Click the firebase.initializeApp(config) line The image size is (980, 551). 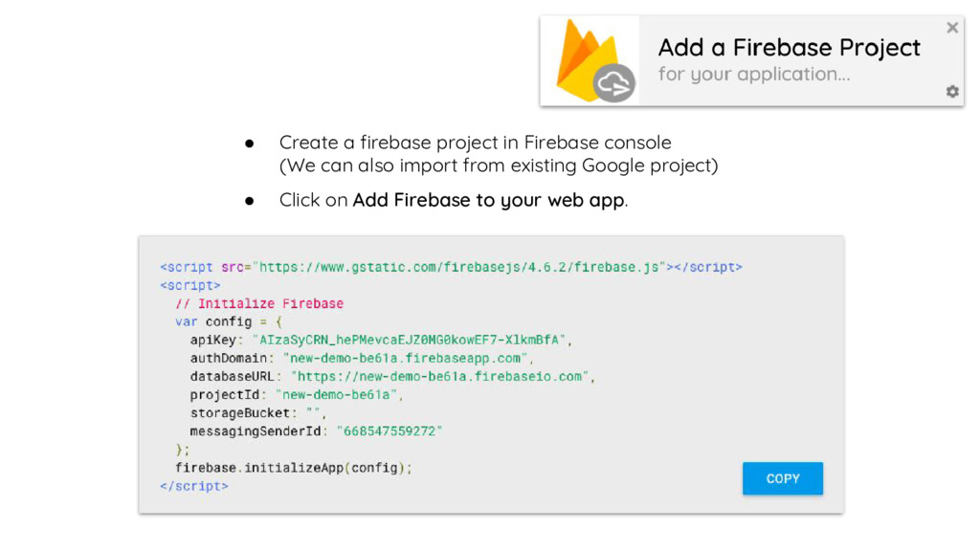pos(293,468)
